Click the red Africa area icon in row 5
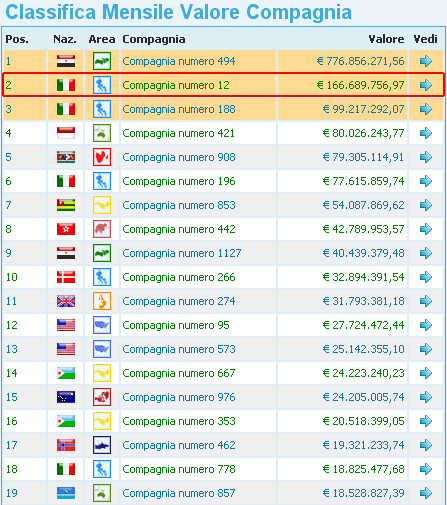Viewport: 447px width, 505px height. [102, 157]
